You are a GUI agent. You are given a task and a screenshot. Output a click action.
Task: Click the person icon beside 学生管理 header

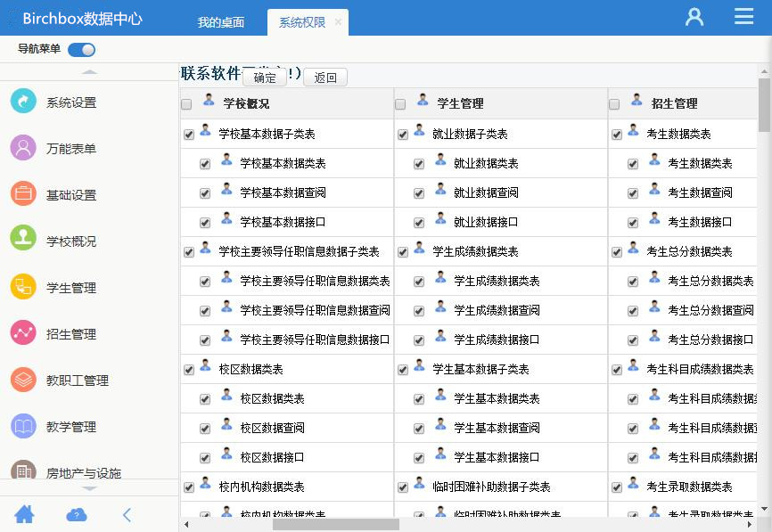point(423,101)
